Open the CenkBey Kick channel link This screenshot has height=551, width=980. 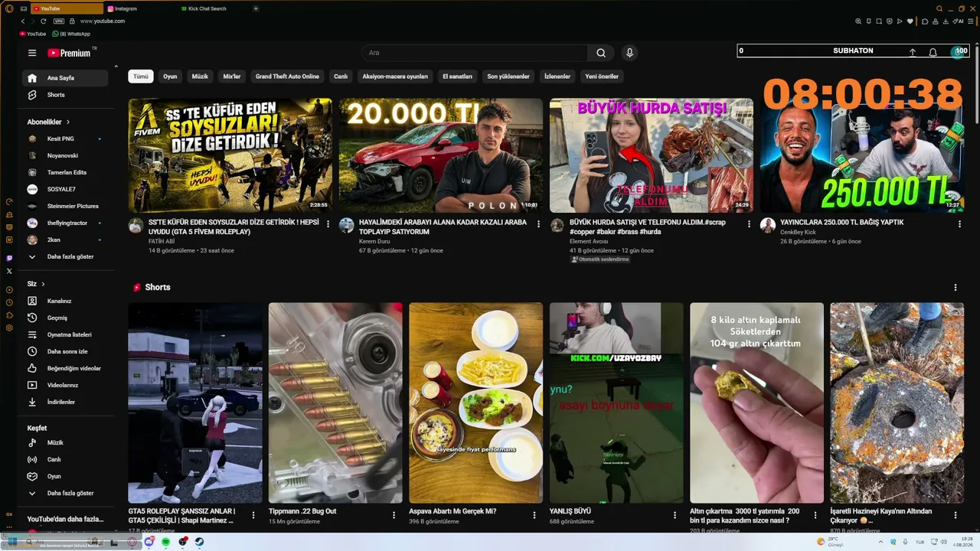point(798,232)
